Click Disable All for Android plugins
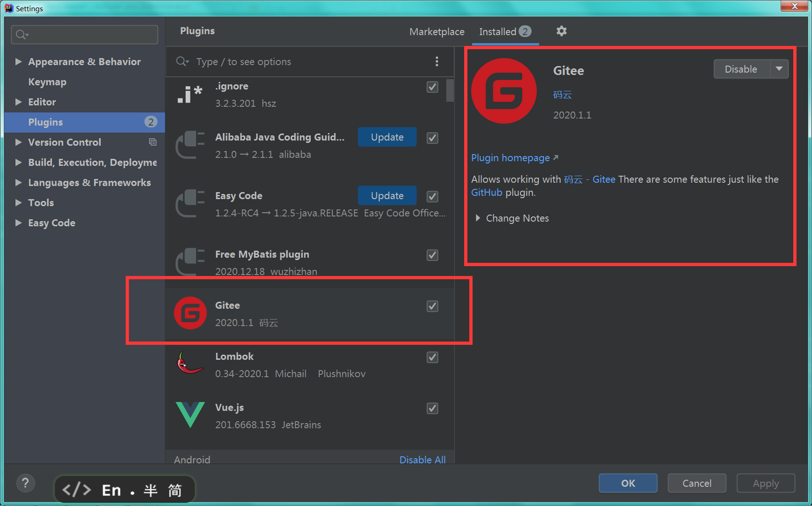Viewport: 812px width, 506px height. tap(422, 460)
